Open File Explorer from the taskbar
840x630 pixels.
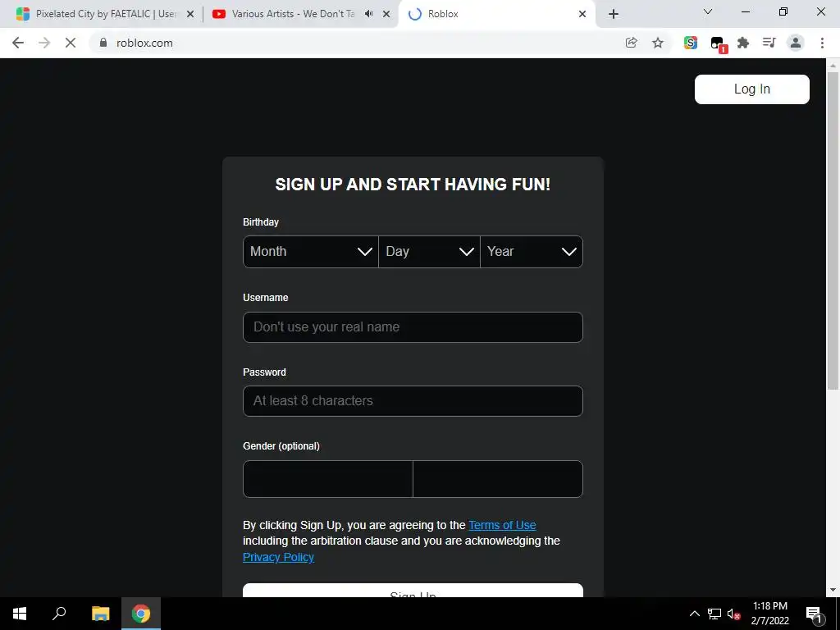(x=100, y=614)
